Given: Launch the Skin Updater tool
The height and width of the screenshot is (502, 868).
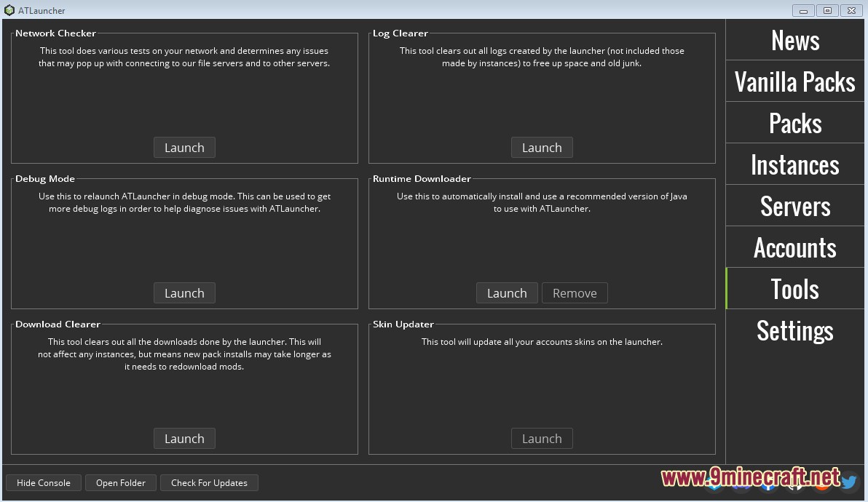Looking at the screenshot, I should pyautogui.click(x=542, y=439).
